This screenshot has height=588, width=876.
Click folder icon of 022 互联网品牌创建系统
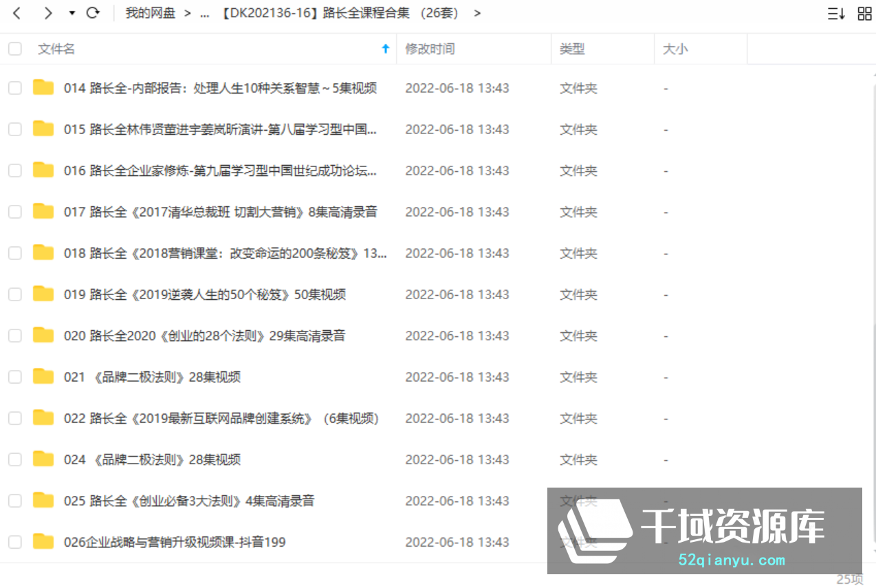(x=43, y=417)
